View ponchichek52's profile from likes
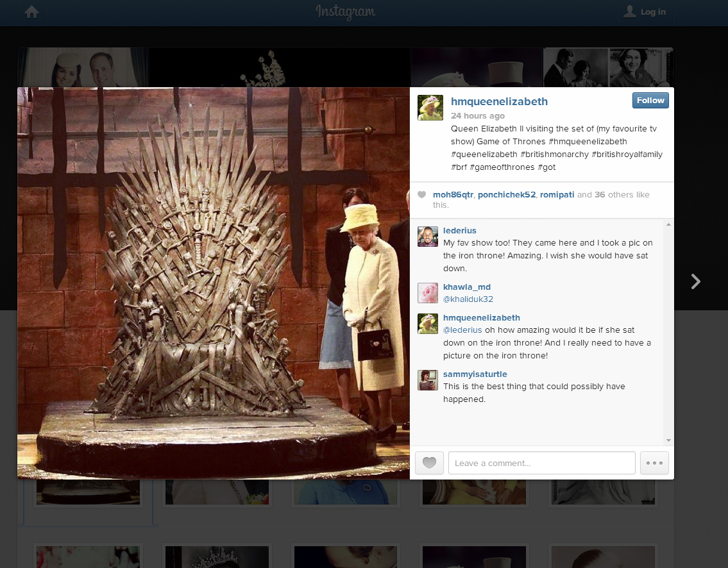 [507, 194]
